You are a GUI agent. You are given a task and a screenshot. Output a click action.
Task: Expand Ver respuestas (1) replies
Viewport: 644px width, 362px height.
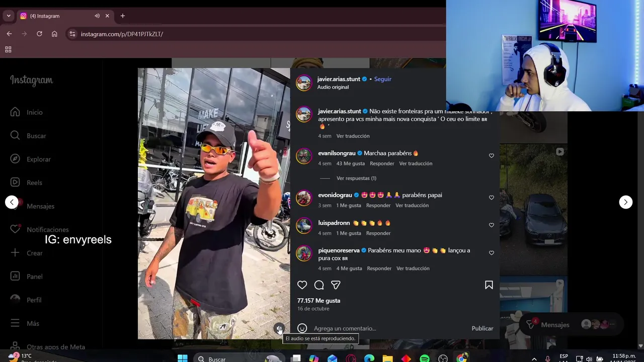[356, 178]
